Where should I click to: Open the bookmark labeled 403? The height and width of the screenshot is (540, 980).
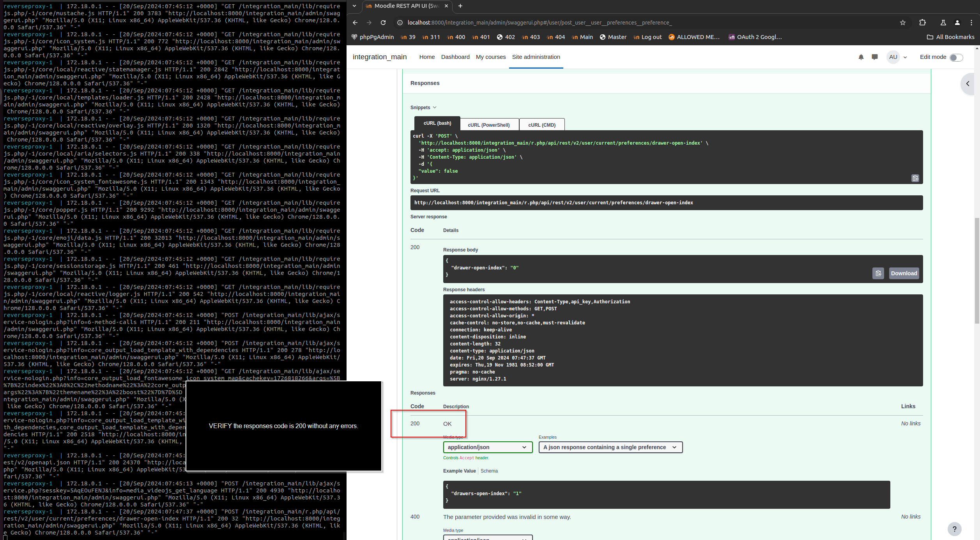pos(531,37)
